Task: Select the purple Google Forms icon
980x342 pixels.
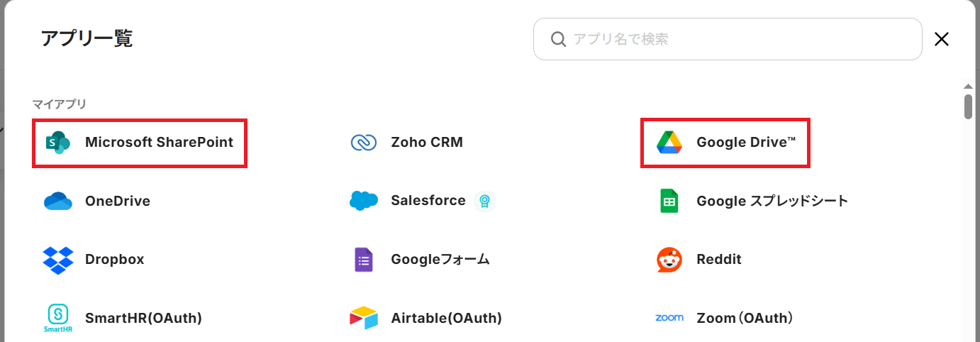Action: pyautogui.click(x=364, y=260)
